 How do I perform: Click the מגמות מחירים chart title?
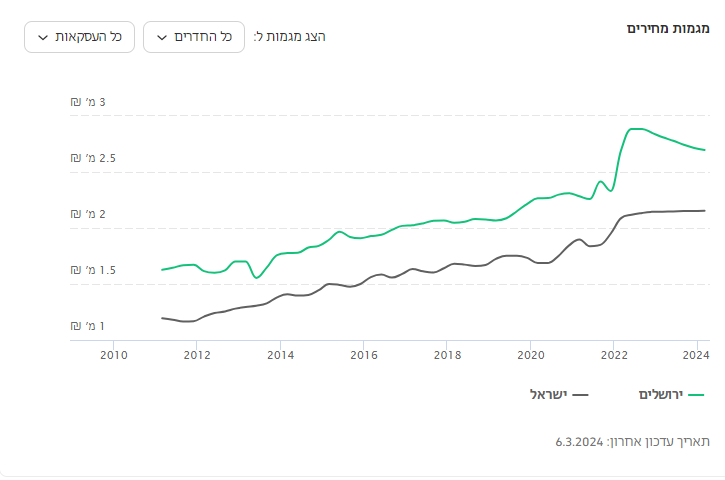(668, 28)
